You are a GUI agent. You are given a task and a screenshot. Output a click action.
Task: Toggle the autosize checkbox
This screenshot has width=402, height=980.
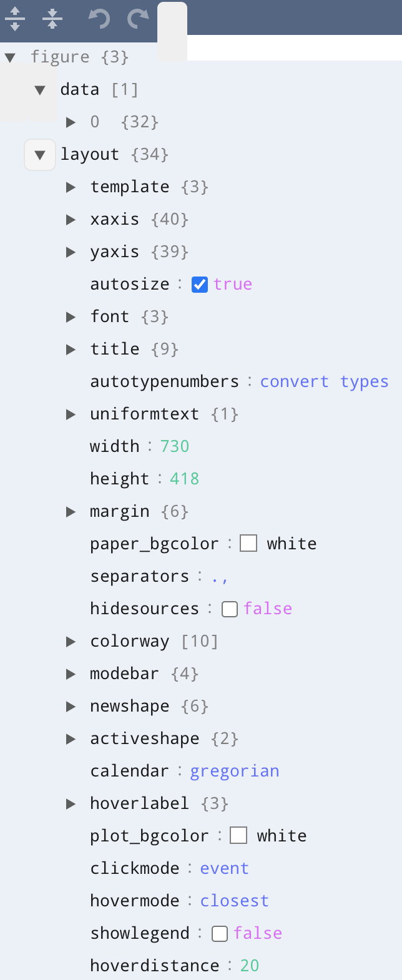click(200, 285)
